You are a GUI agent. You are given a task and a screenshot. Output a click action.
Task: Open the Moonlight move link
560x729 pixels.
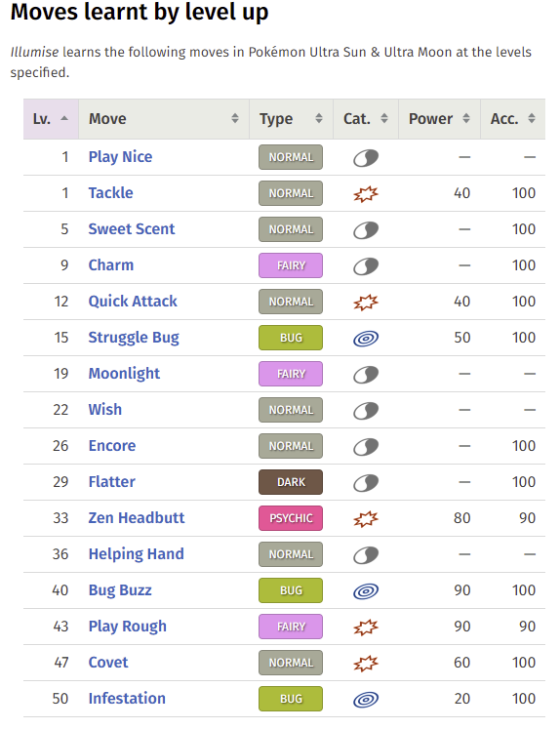(124, 374)
